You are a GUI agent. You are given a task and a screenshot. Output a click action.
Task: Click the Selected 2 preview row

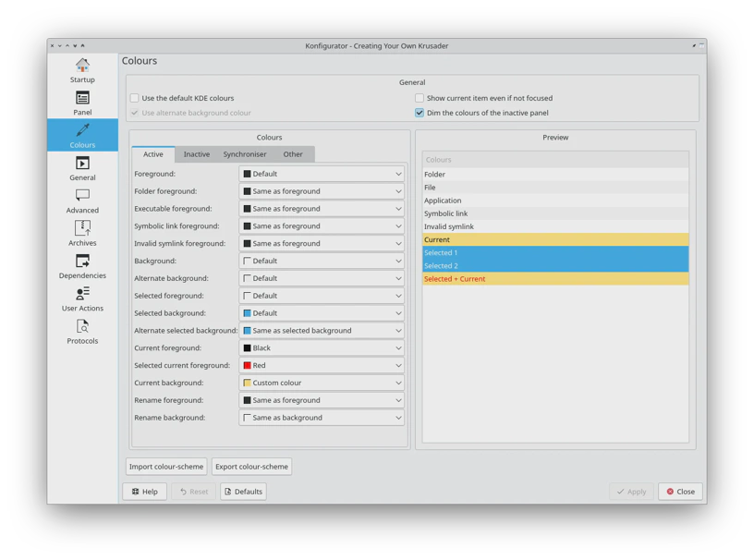(555, 265)
